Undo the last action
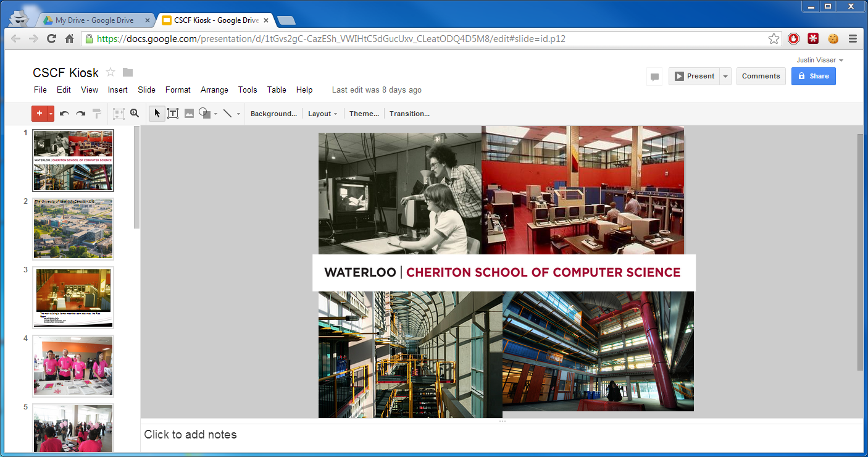 [x=64, y=114]
